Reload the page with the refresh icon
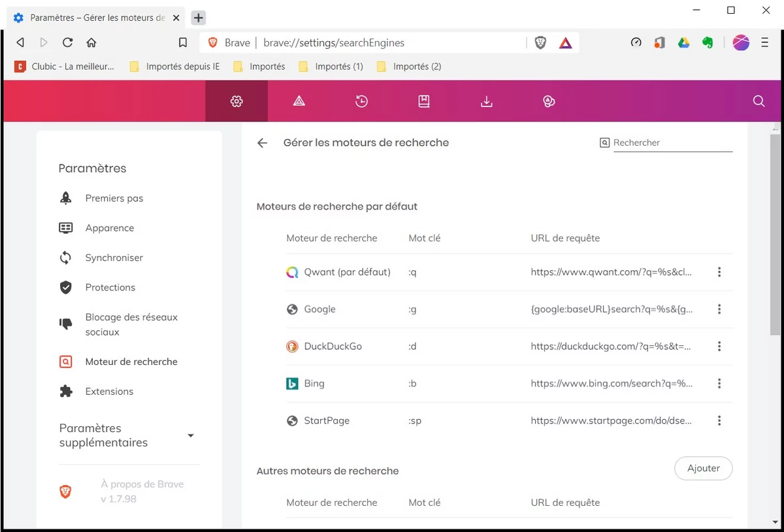Image resolution: width=784 pixels, height=532 pixels. [x=67, y=42]
